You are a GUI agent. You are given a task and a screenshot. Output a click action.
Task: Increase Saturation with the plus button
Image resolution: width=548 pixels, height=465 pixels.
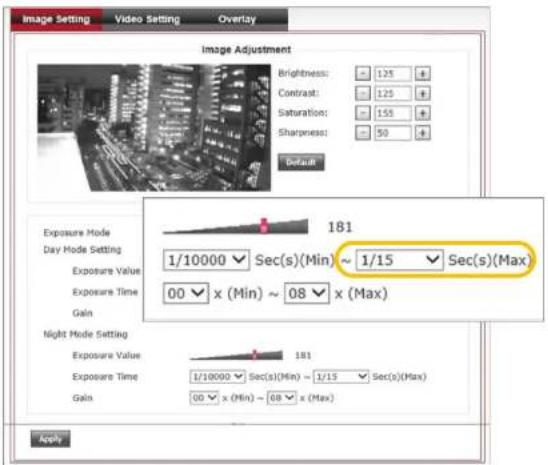423,113
